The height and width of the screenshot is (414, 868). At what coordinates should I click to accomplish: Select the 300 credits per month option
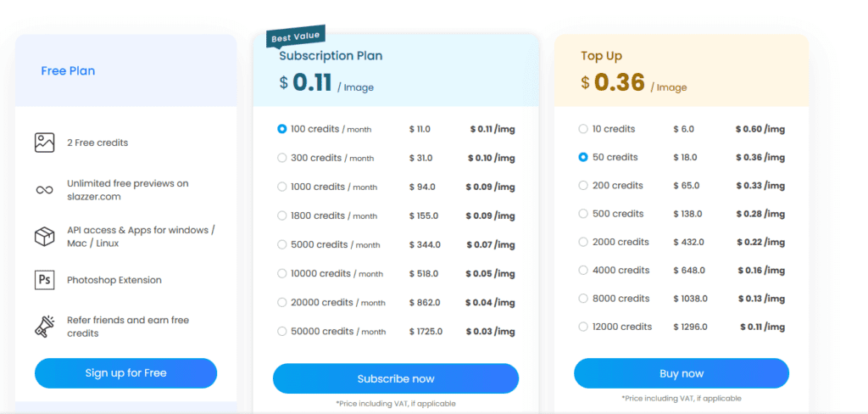[x=282, y=158]
